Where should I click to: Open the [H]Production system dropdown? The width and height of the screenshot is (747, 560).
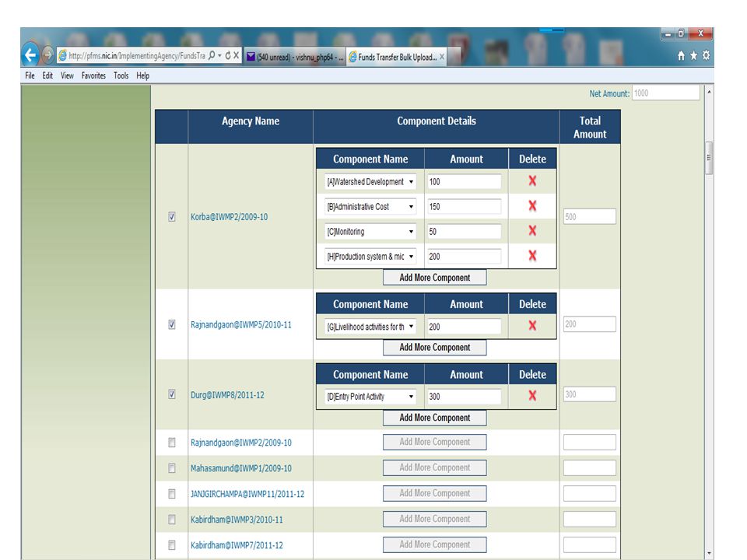370,256
